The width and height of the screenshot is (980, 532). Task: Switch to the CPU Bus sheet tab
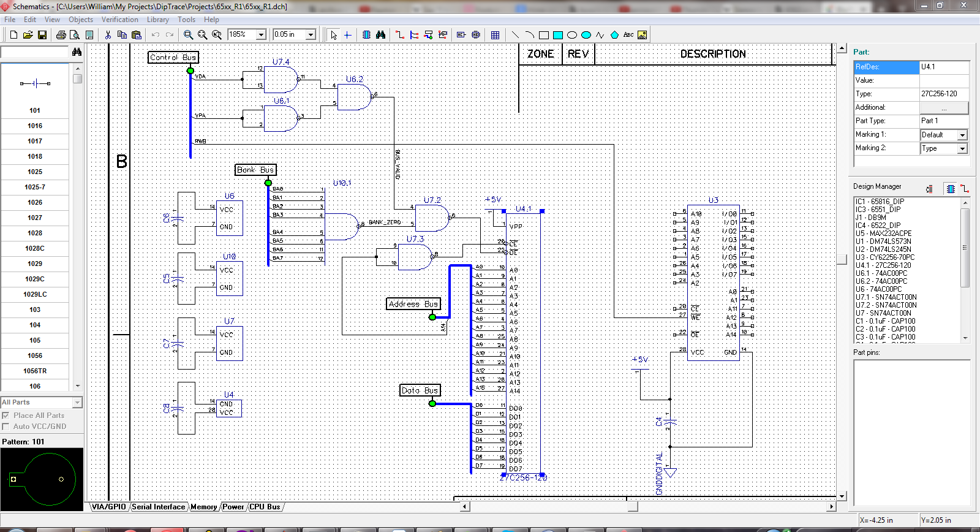tap(265, 507)
